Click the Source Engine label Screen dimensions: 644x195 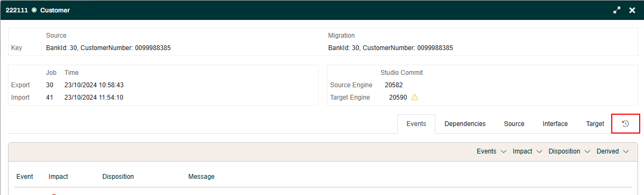click(351, 85)
